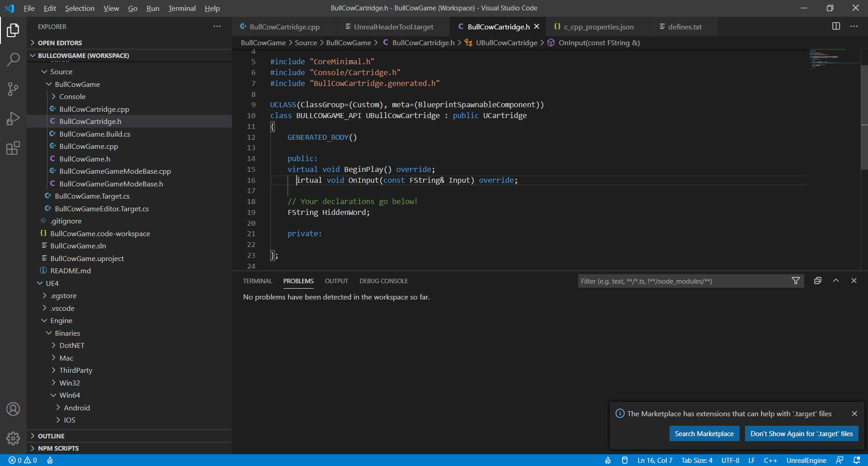Image resolution: width=868 pixels, height=466 pixels.
Task: Split the editor to the right
Action: [x=836, y=26]
